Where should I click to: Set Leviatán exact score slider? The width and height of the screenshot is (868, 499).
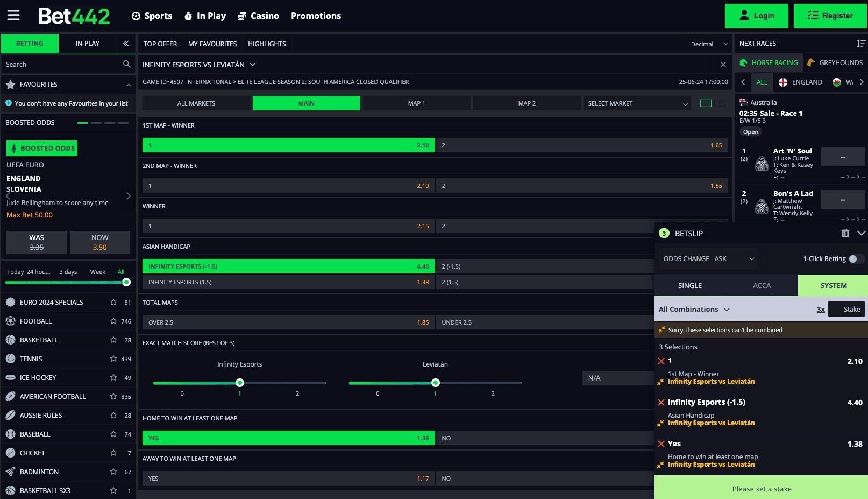click(x=436, y=383)
